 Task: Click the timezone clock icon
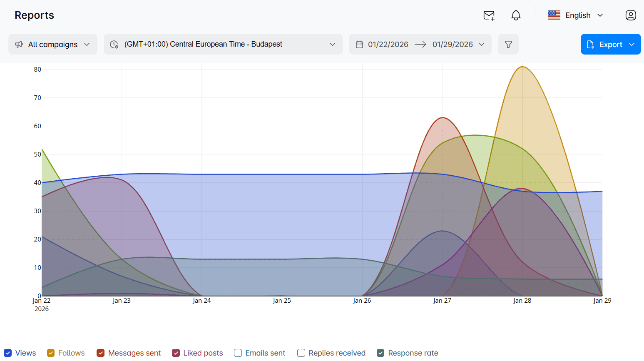[x=114, y=44]
